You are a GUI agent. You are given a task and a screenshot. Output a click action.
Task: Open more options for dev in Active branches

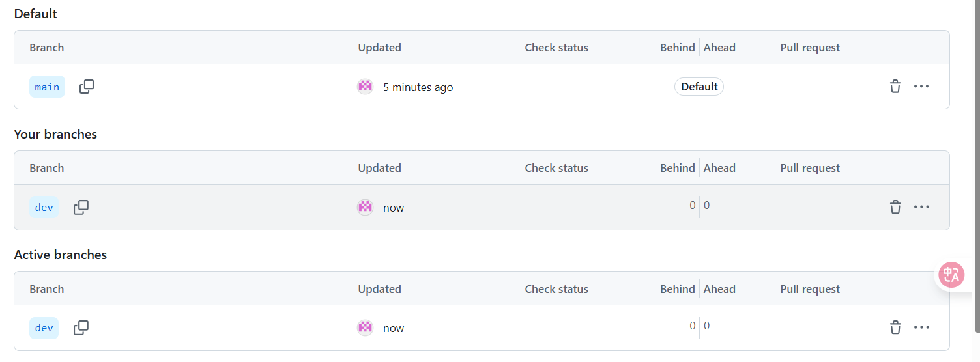[x=921, y=328]
